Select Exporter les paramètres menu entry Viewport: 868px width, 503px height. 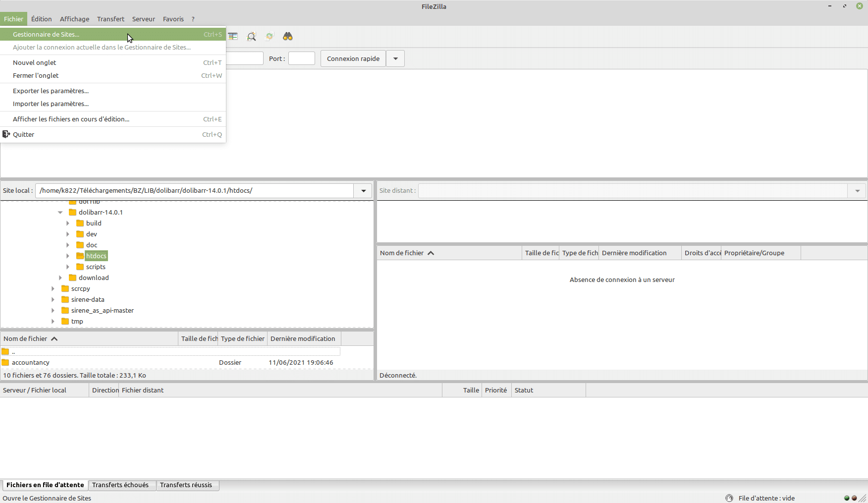pos(113,91)
